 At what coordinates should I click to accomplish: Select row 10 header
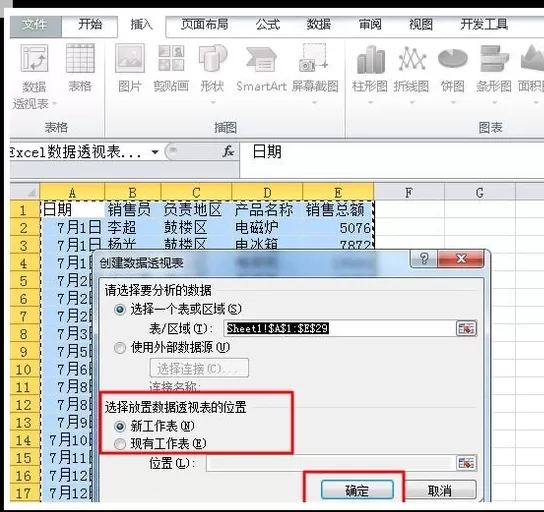[x=25, y=369]
